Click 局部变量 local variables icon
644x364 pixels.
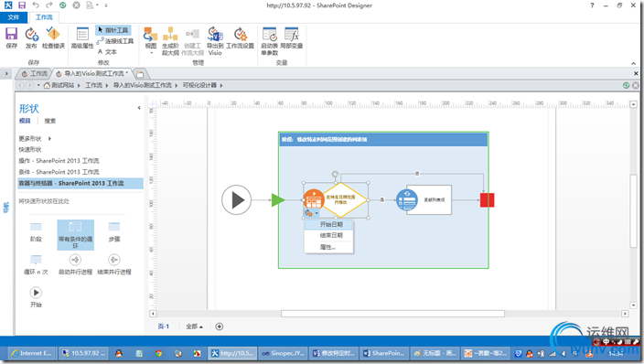point(292,37)
